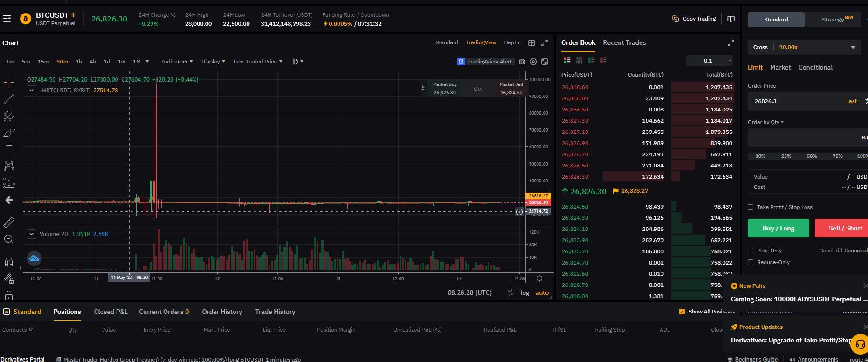Screen dimensions: 868x362
Task: Show sell-only order book view
Action: 603,60
